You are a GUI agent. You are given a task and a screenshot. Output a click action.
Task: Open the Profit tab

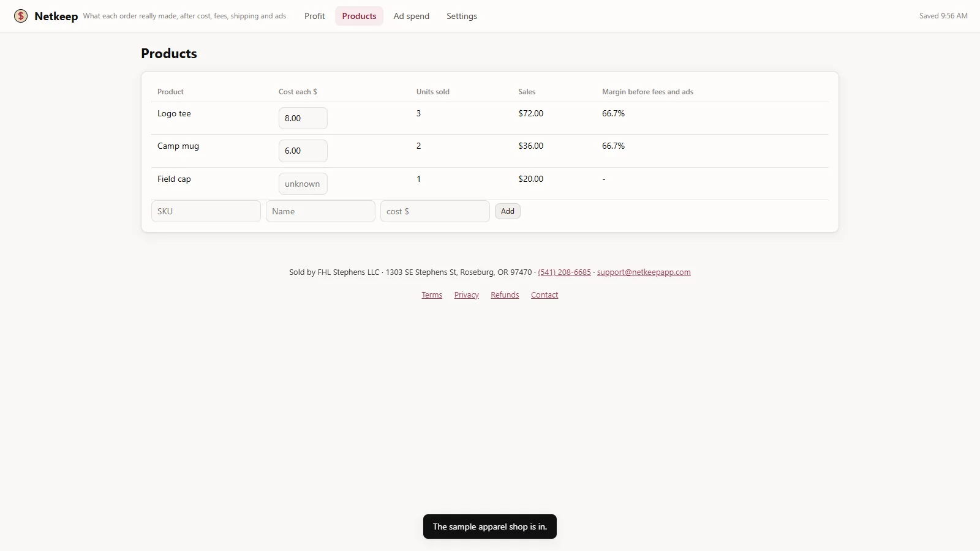[x=315, y=16]
